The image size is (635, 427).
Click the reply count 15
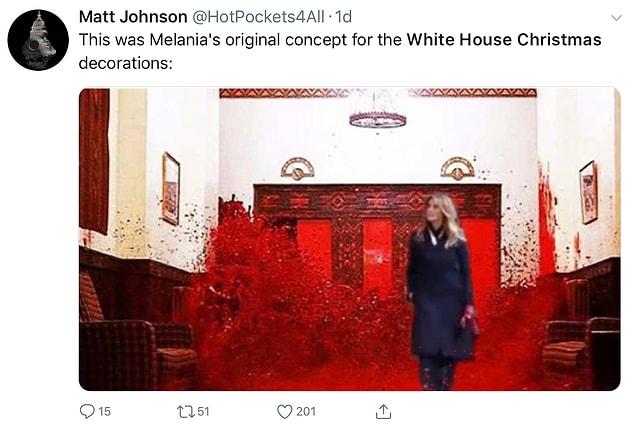(x=104, y=412)
